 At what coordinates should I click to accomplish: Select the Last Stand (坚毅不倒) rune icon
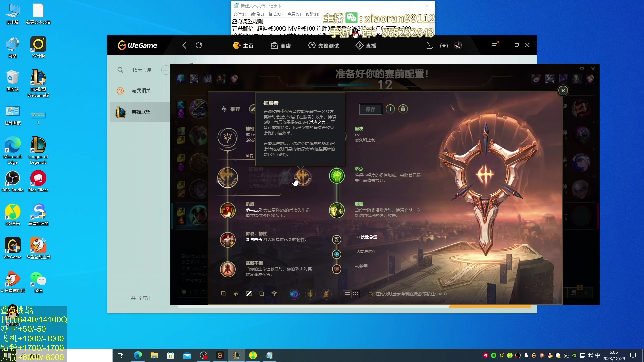tap(228, 269)
